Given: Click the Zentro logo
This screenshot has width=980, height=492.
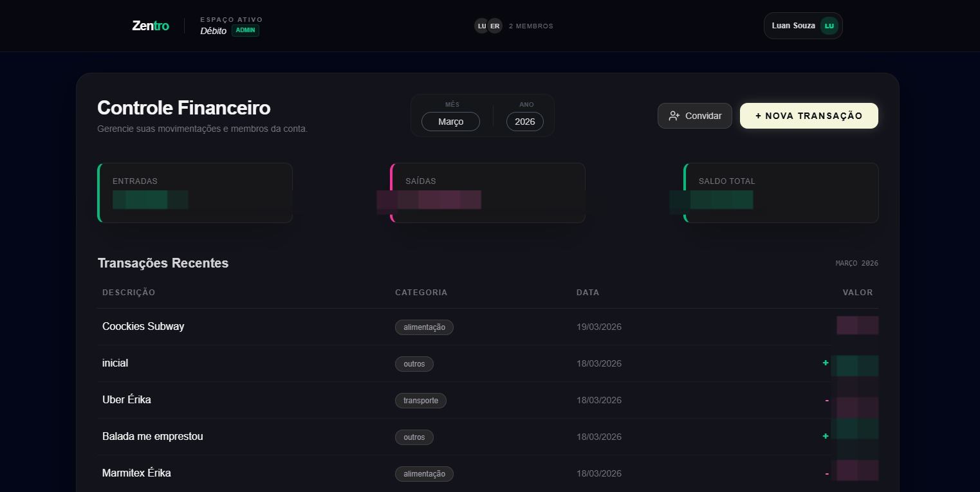Looking at the screenshot, I should (150, 26).
